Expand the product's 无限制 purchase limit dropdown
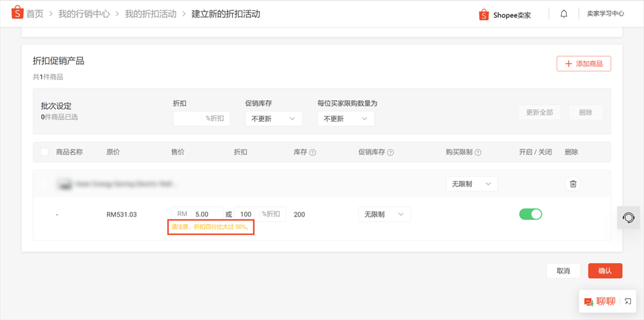The image size is (644, 320). 471,184
